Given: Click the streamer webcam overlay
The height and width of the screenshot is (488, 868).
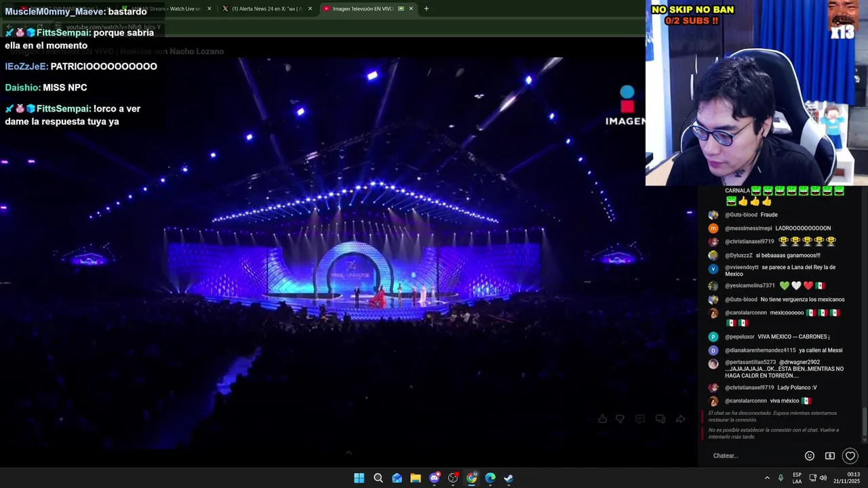Looking at the screenshot, I should [756, 93].
